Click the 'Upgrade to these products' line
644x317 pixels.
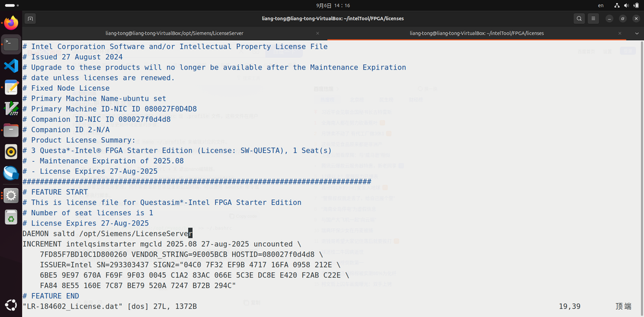point(214,68)
